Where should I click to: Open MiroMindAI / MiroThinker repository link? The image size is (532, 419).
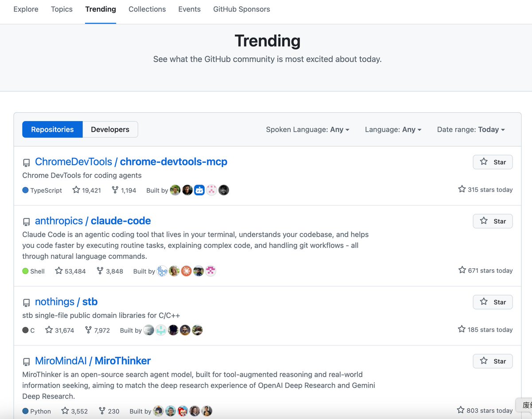93,361
